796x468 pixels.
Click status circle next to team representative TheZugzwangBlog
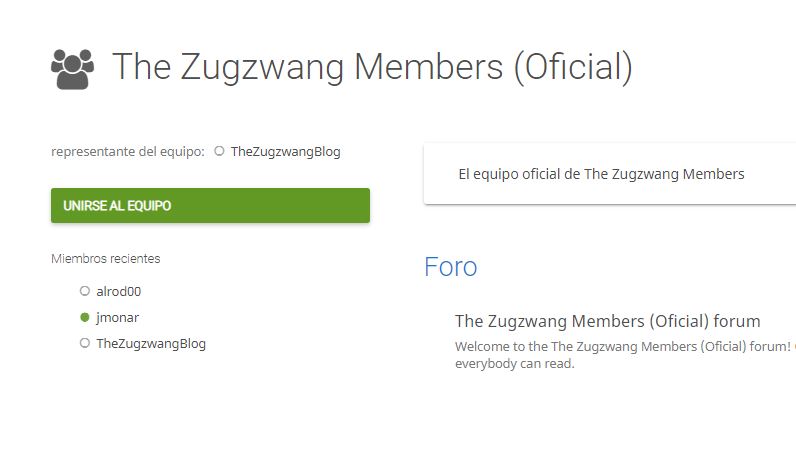219,151
